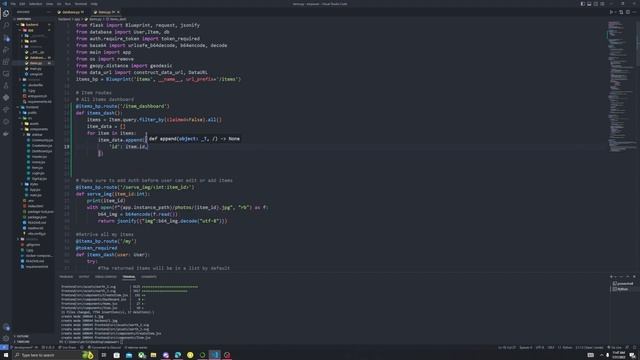The height and width of the screenshot is (360, 640).
Task: Open Accounts icon in activity bar
Action: click(x=6, y=327)
